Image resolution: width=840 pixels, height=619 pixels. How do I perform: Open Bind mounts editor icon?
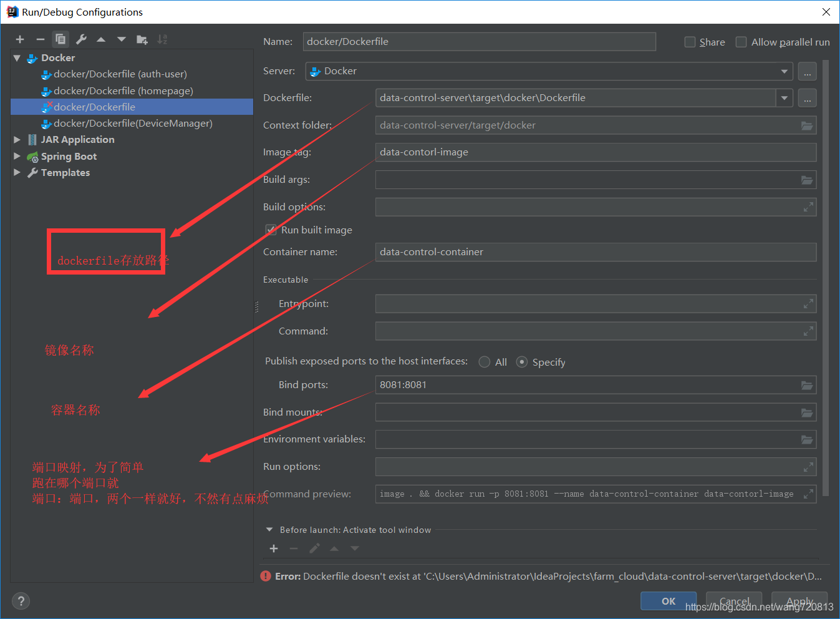(x=807, y=412)
